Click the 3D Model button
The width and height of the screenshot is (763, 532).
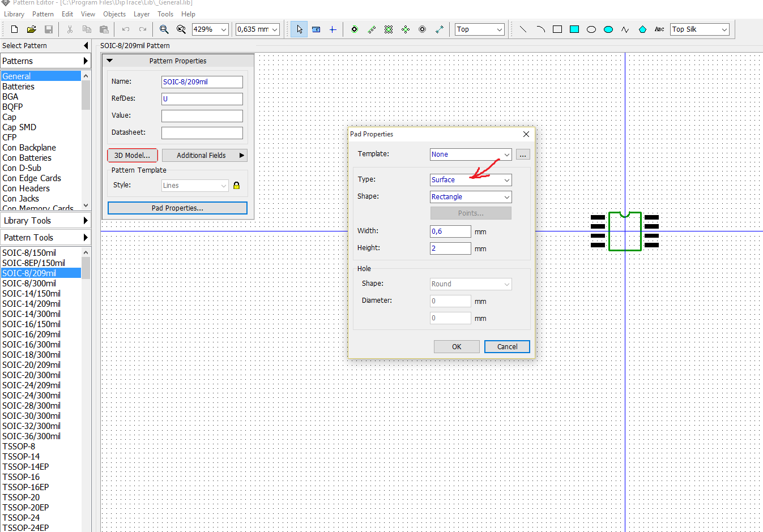[x=133, y=156]
